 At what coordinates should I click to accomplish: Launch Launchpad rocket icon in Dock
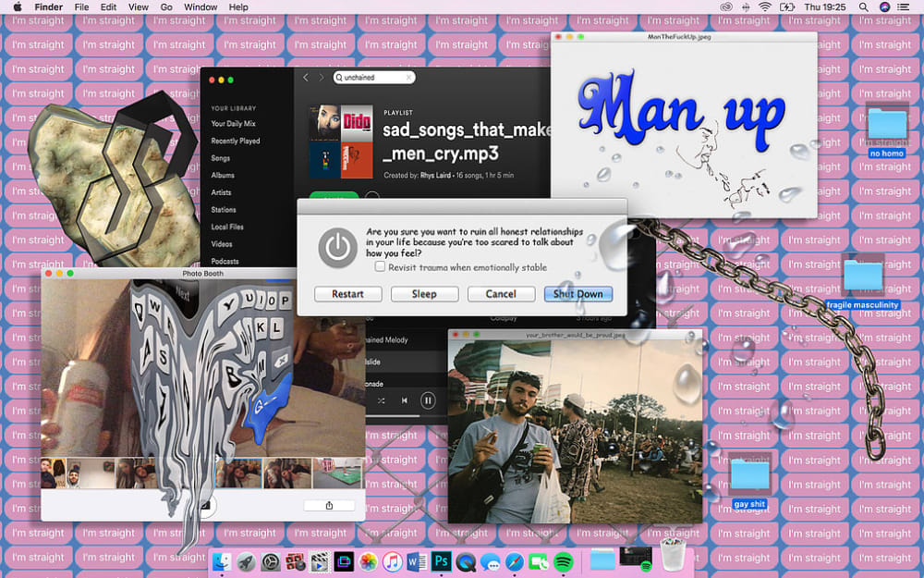coord(247,562)
